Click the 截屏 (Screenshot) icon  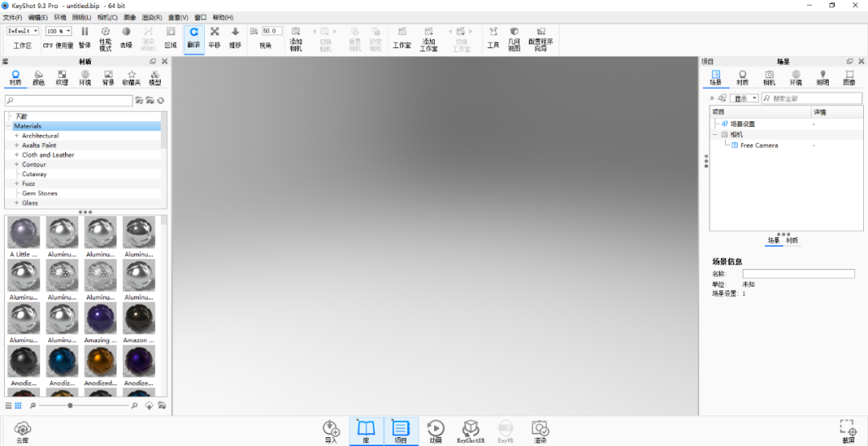coord(848,431)
